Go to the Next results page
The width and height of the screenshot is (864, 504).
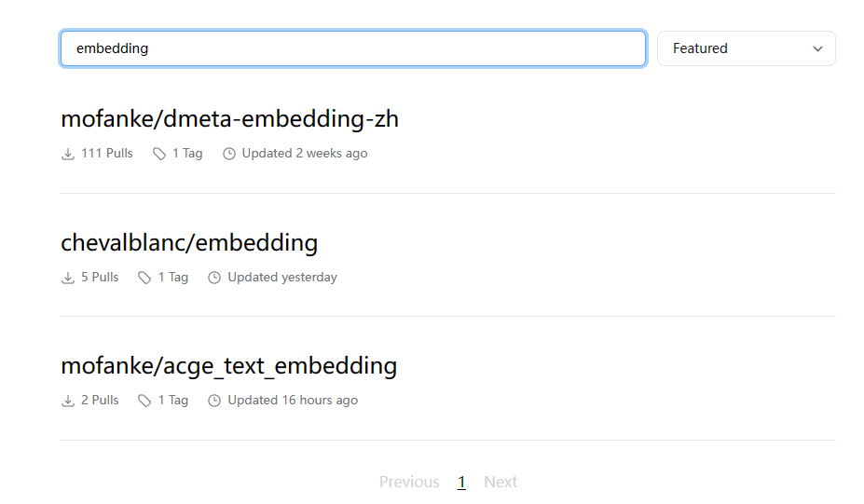(501, 482)
